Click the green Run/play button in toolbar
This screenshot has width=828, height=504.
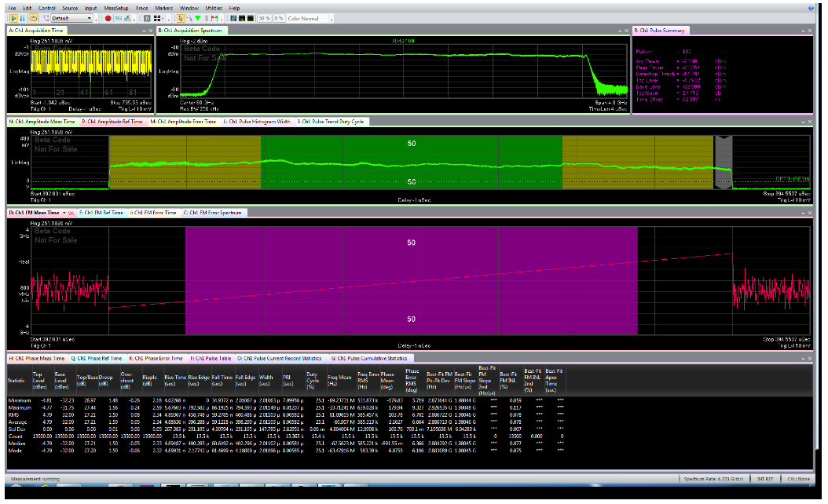tap(13, 18)
